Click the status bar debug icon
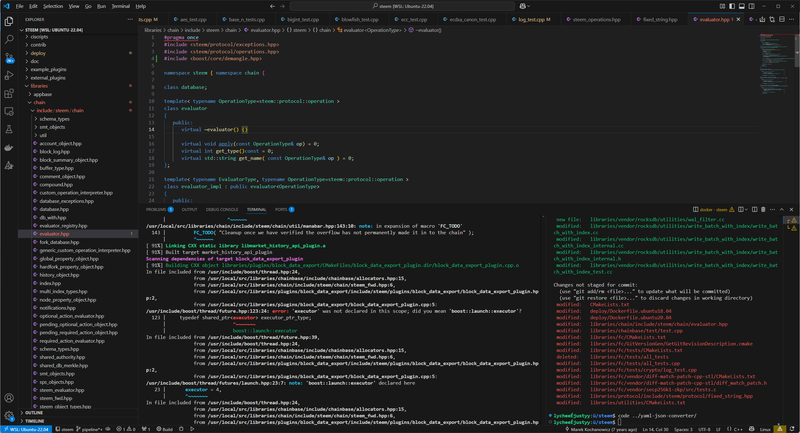This screenshot has width=800, height=433. 181,429
